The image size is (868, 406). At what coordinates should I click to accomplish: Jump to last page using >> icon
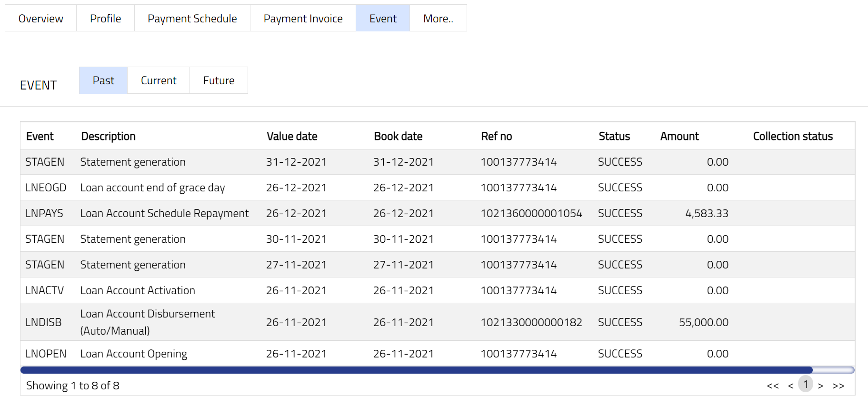click(838, 386)
